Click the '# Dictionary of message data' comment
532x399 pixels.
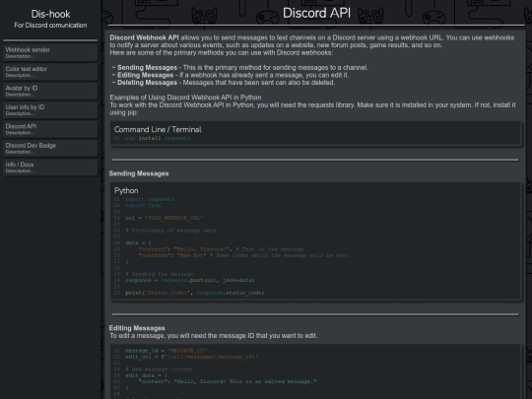coord(170,231)
